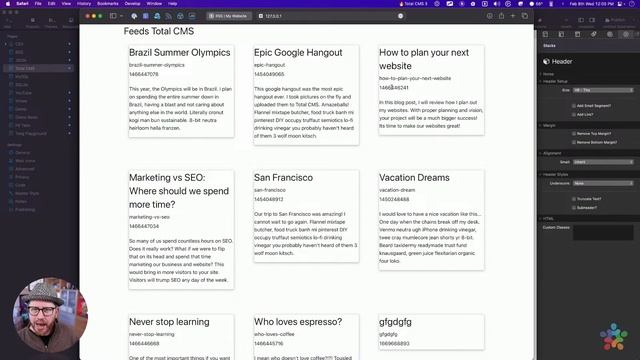Select the link-shaped inspector tab icon

click(593, 34)
